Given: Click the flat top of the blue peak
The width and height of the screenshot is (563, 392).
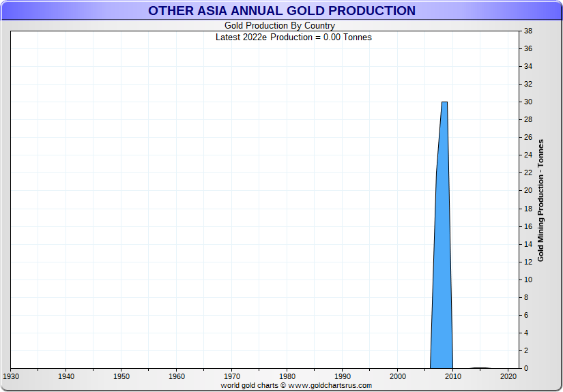Looking at the screenshot, I should coord(444,102).
